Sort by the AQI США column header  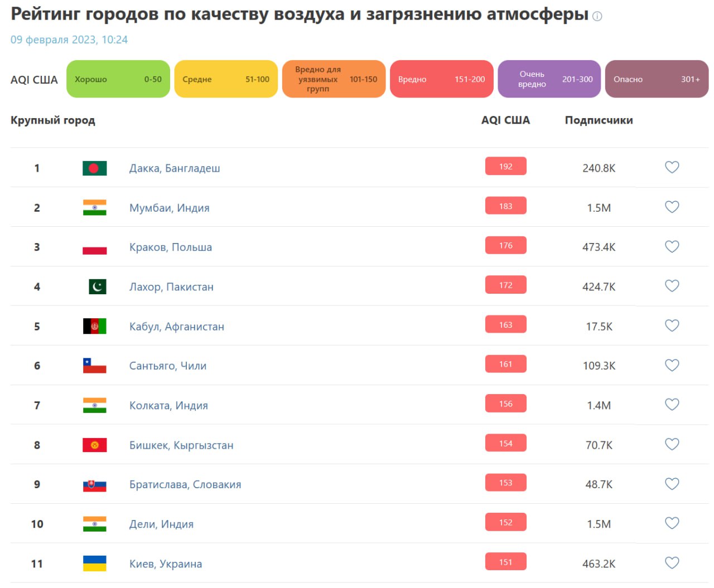(x=505, y=120)
